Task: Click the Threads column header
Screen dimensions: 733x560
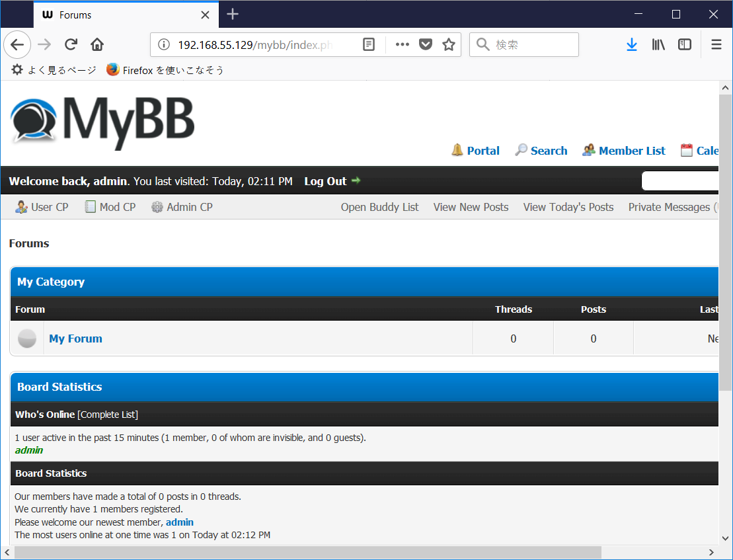Action: (514, 309)
